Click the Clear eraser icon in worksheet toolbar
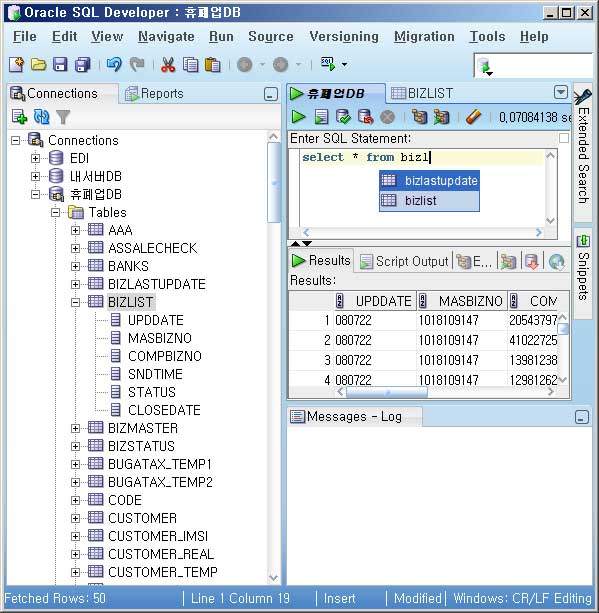The height and width of the screenshot is (613, 599). [473, 117]
